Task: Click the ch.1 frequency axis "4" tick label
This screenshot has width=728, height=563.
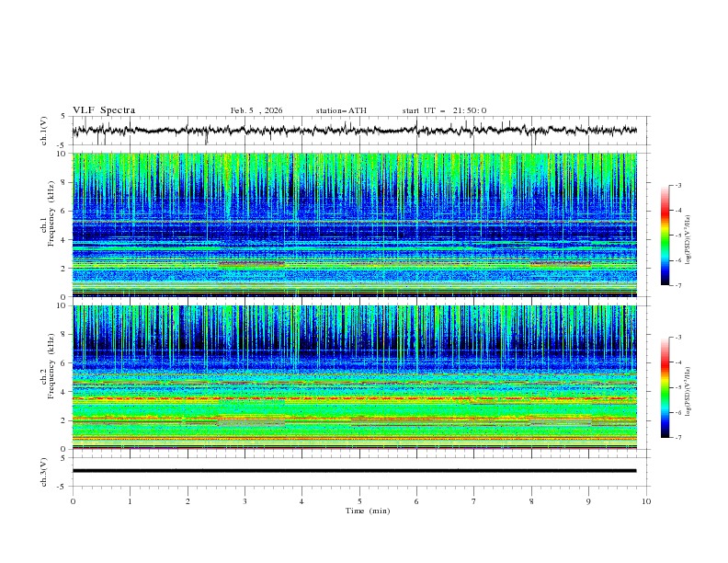Action: [64, 240]
